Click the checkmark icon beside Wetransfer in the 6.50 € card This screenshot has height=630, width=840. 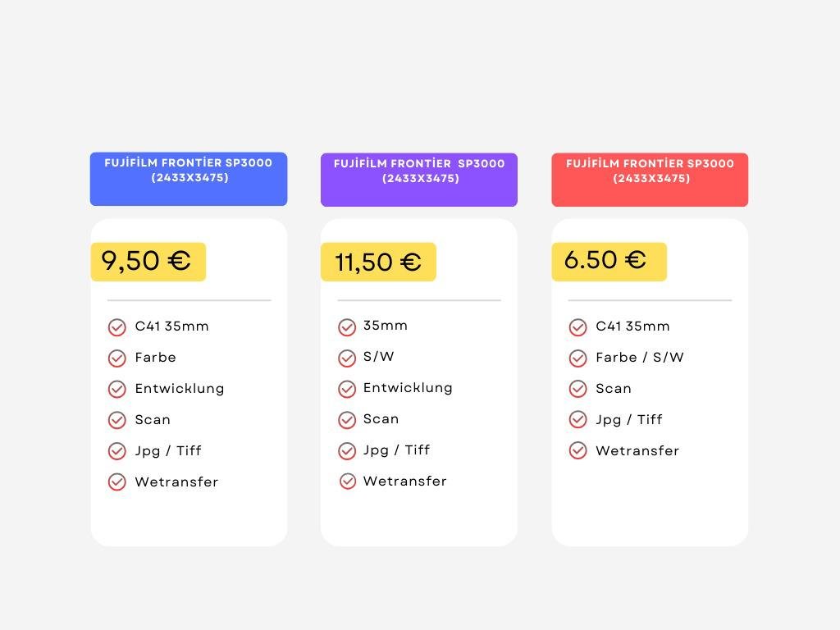(x=577, y=450)
